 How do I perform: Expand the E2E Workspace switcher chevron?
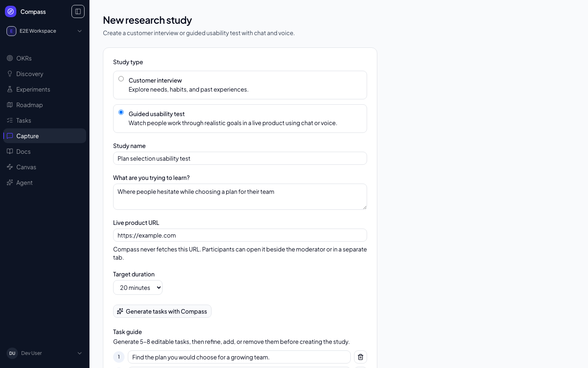click(80, 31)
